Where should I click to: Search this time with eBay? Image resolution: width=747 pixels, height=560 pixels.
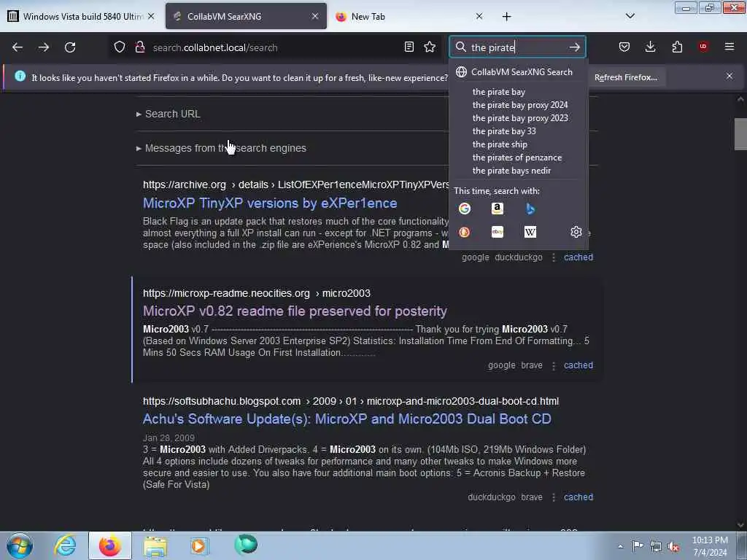(498, 232)
